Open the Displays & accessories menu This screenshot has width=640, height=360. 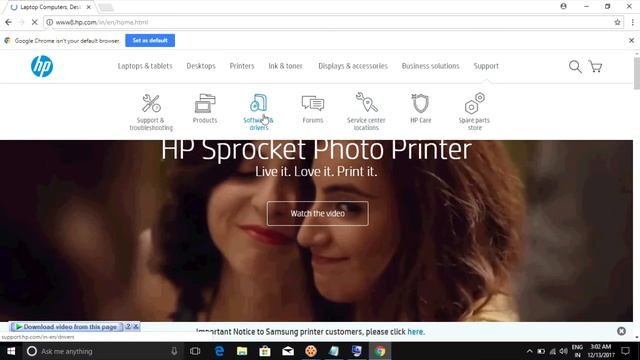tap(353, 66)
